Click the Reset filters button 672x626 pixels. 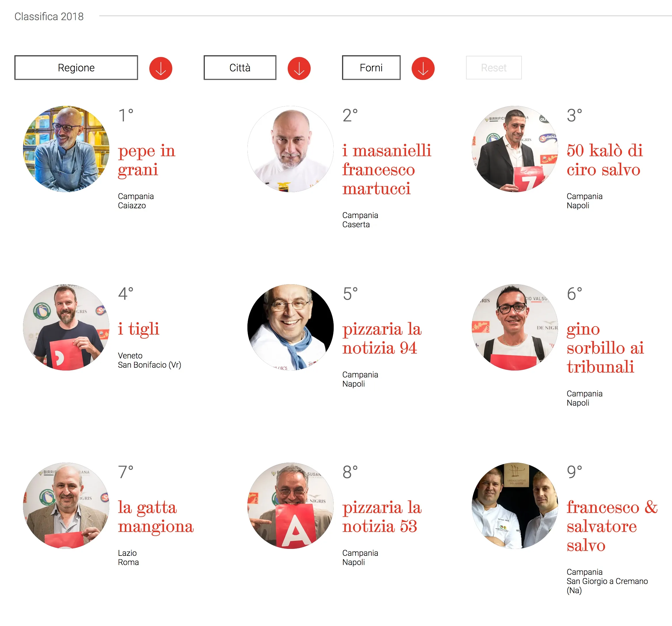pos(494,68)
